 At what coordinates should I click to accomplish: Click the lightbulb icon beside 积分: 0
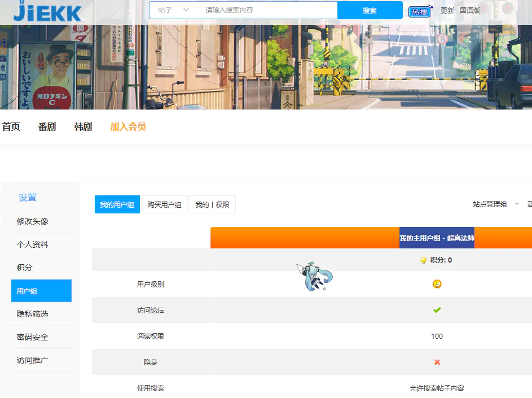click(x=423, y=260)
